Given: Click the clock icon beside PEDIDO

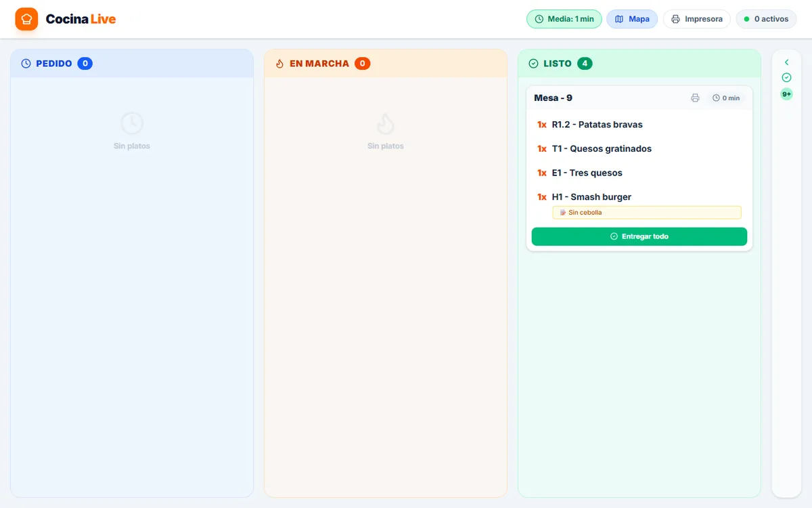Looking at the screenshot, I should (x=26, y=64).
